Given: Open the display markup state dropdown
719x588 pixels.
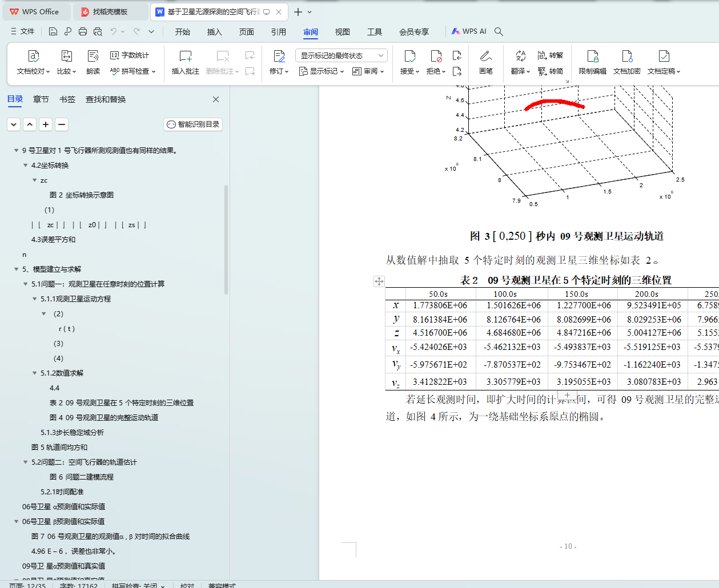Looking at the screenshot, I should 342,55.
